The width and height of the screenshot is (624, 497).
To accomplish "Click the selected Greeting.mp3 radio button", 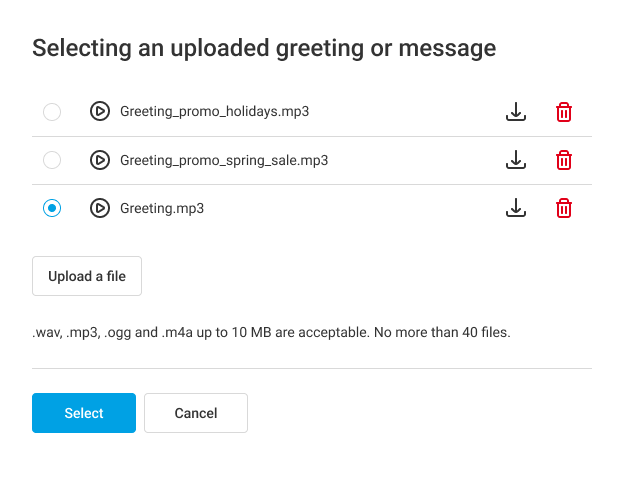I will point(52,208).
